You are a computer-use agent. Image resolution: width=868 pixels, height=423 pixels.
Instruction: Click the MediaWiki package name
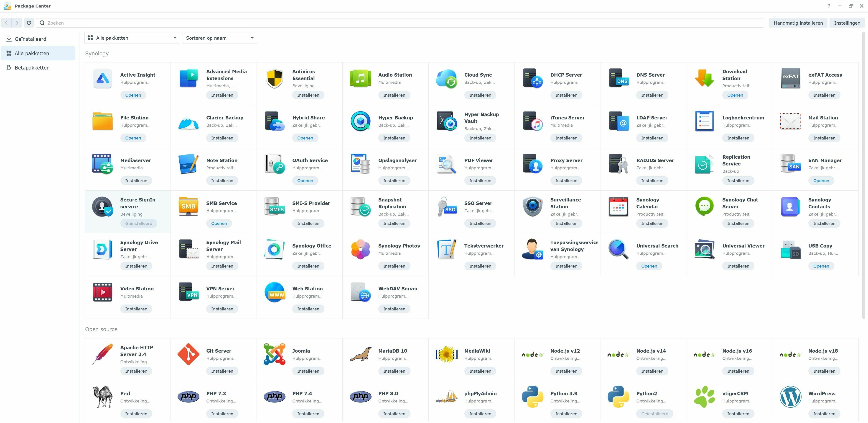(x=477, y=351)
